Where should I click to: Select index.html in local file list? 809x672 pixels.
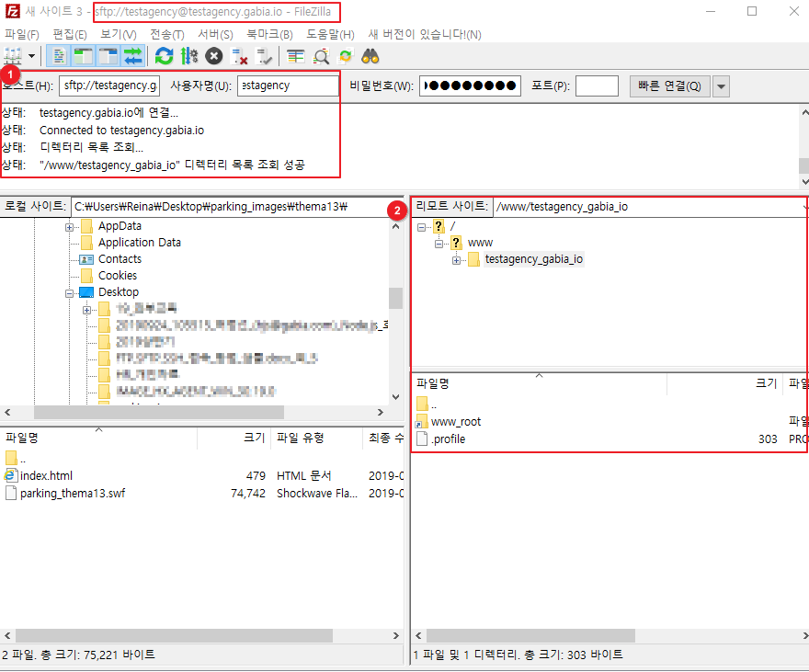point(46,475)
